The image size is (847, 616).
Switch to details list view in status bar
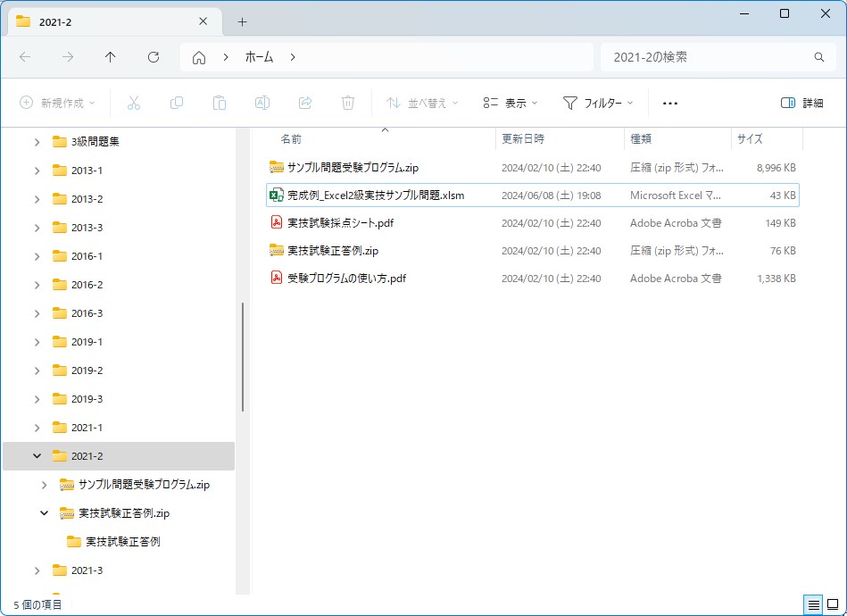pos(813,604)
